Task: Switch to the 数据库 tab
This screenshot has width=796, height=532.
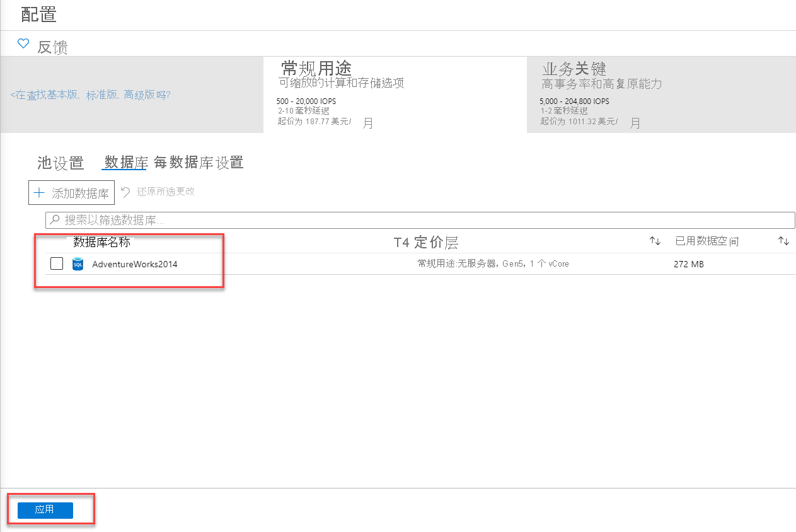Action: (125, 163)
